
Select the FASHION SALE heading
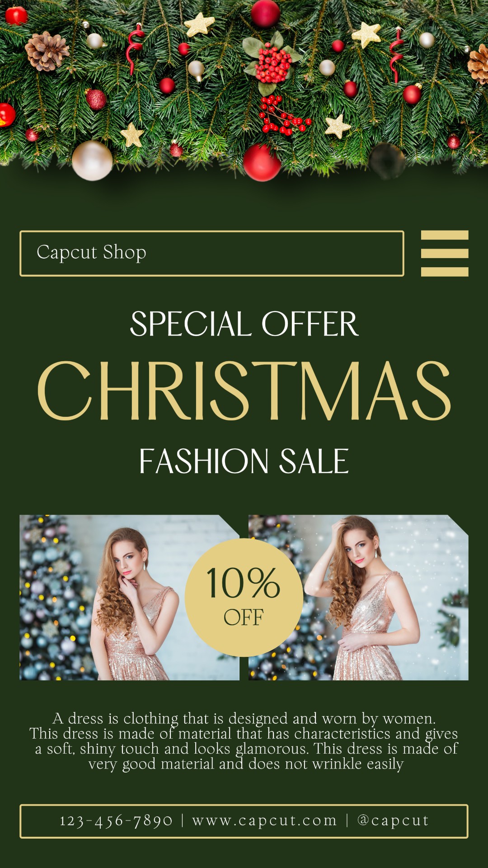click(x=244, y=461)
